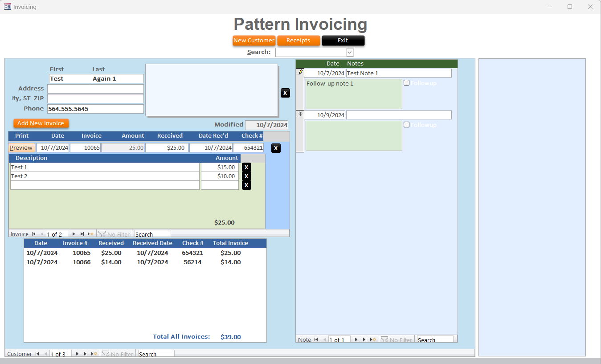
Task: Jump to last record in Invoice navigator
Action: pyautogui.click(x=82, y=234)
